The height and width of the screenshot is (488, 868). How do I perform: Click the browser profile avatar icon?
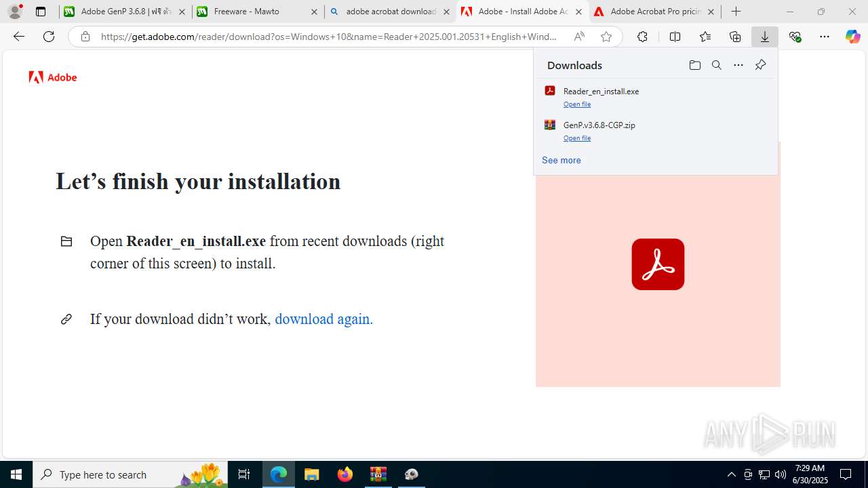[15, 12]
